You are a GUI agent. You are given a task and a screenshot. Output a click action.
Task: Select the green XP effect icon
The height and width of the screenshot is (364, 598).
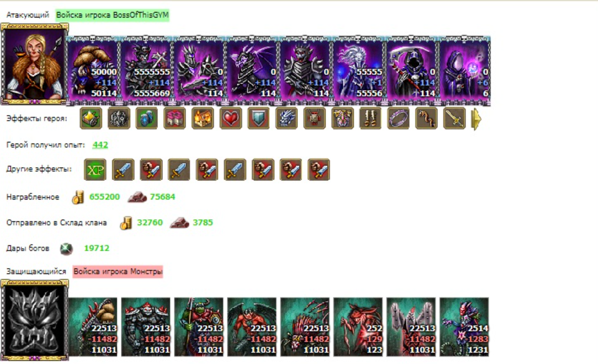[x=95, y=169]
